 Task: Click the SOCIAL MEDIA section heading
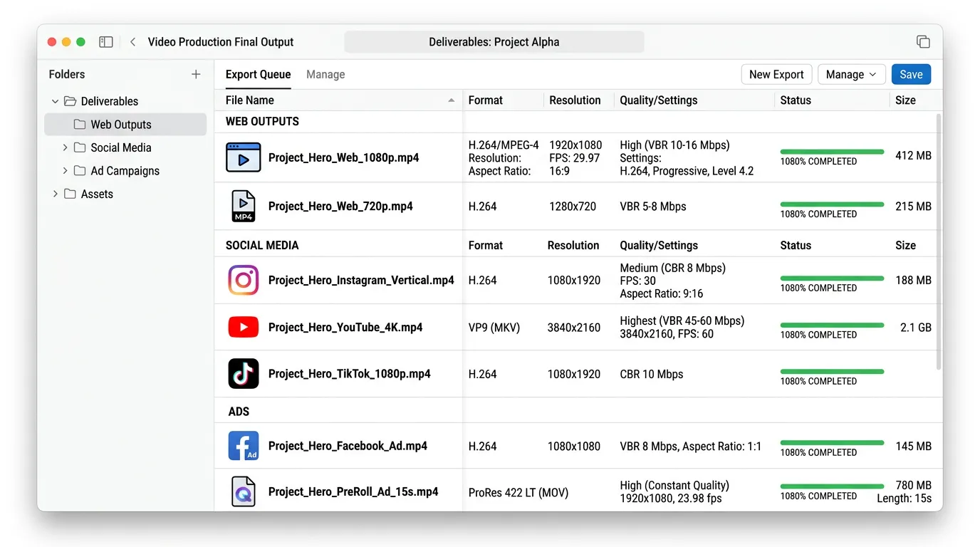click(262, 245)
